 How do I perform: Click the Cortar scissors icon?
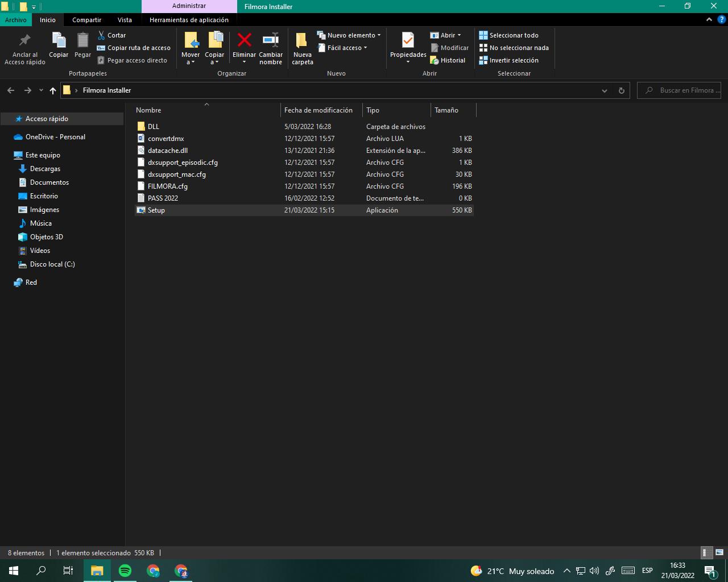pyautogui.click(x=101, y=35)
